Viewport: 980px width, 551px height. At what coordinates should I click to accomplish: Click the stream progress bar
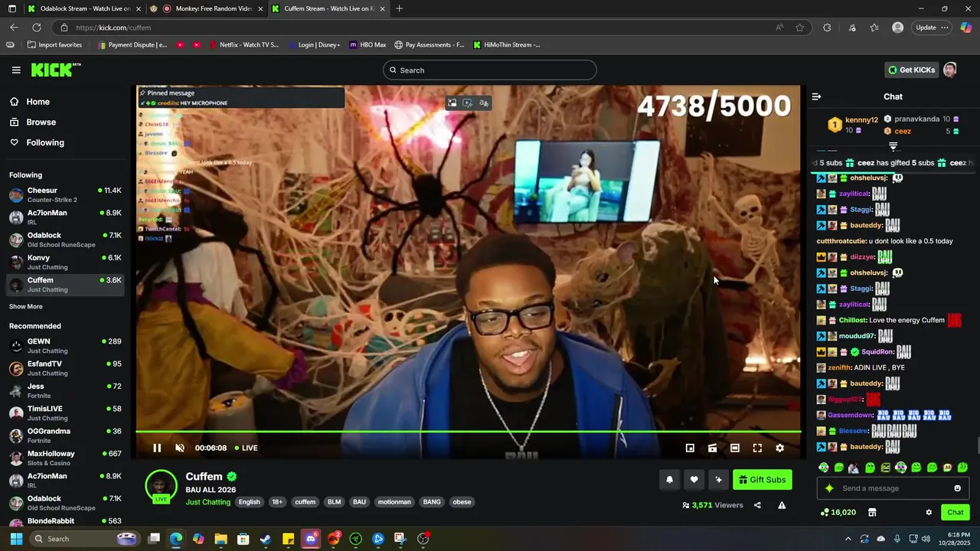[x=469, y=432]
